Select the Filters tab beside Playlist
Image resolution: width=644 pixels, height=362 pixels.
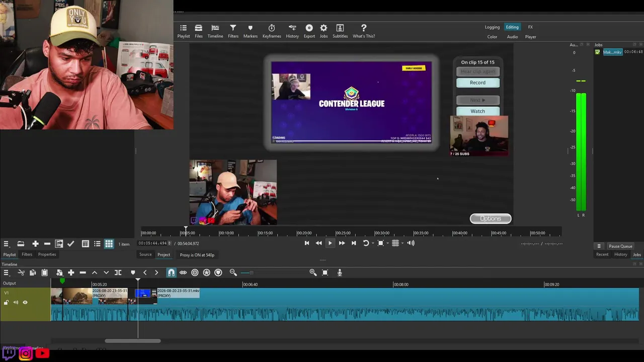click(x=27, y=254)
